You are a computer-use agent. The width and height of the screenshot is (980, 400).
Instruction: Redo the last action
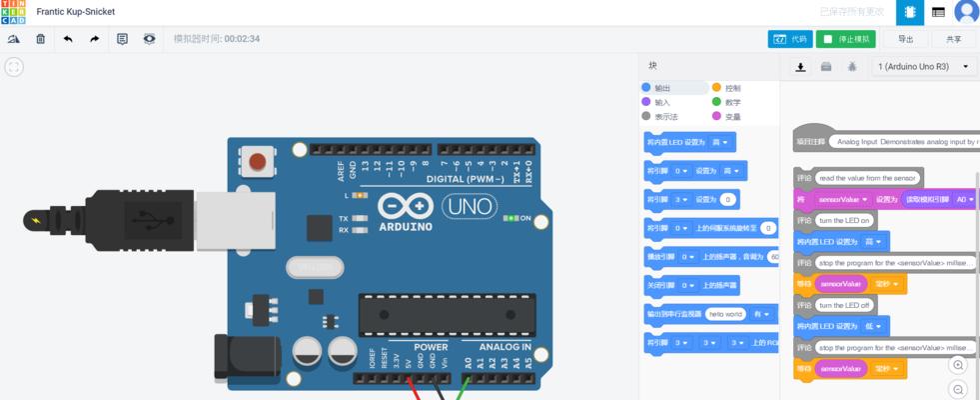[94, 39]
